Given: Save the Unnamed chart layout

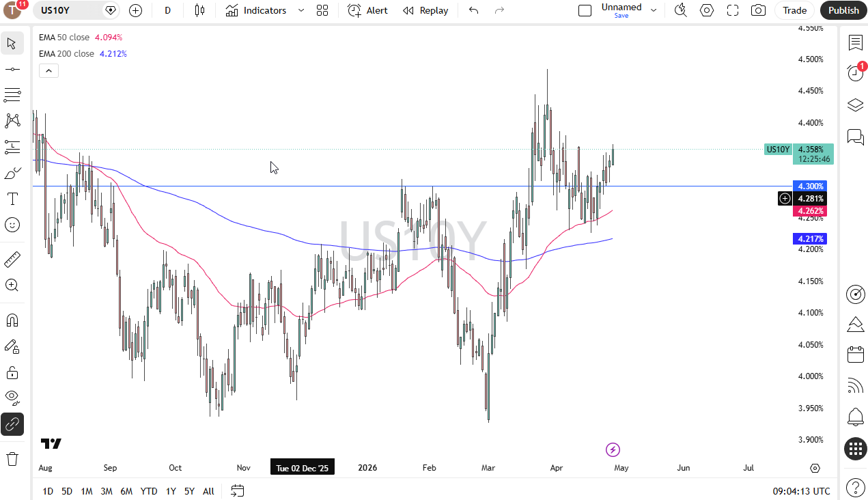Looking at the screenshot, I should click(621, 10).
